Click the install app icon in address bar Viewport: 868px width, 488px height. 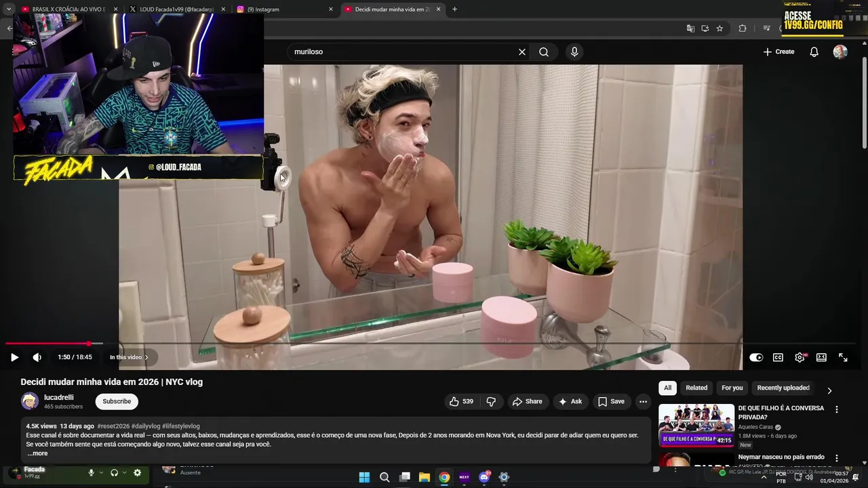click(x=705, y=28)
